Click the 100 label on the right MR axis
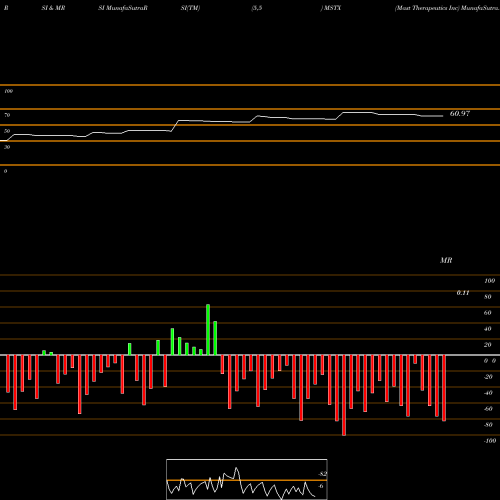This screenshot has height=500, width=500. tap(489, 281)
